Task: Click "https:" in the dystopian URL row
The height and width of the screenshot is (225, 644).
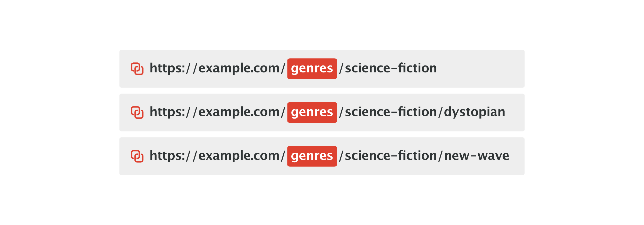Action: pos(167,112)
